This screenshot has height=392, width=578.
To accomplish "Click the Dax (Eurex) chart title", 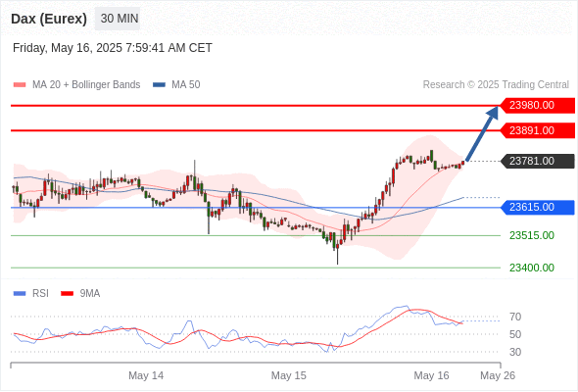I will click(49, 19).
